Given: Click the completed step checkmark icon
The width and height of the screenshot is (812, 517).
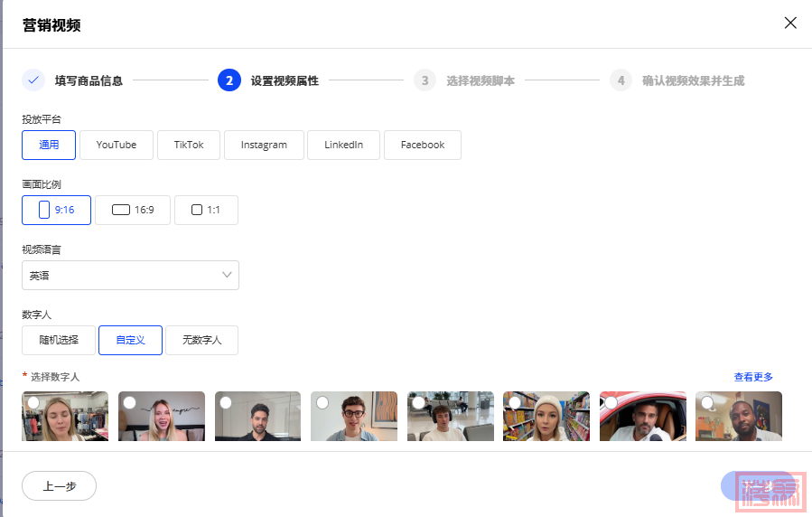Looking at the screenshot, I should click(x=33, y=80).
